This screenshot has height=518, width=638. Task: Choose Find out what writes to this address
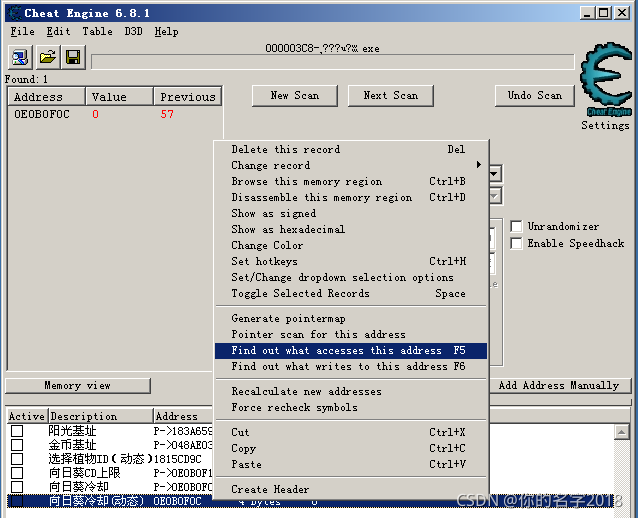tap(351, 366)
